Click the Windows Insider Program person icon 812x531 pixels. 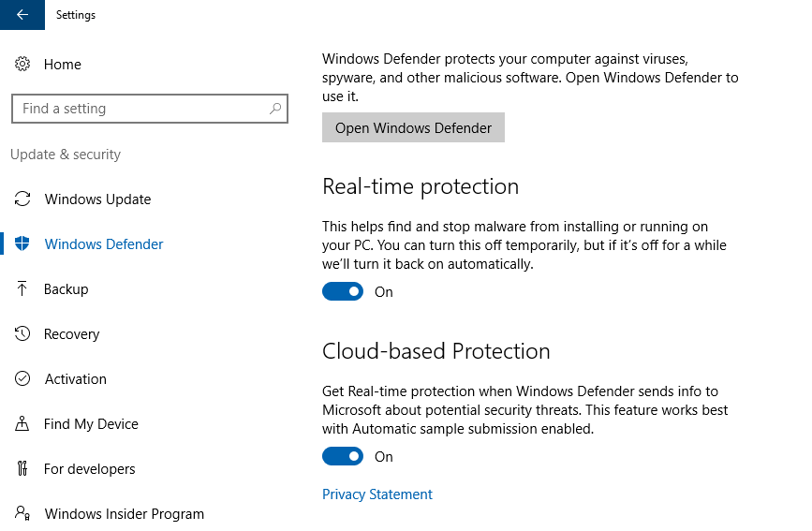(22, 513)
